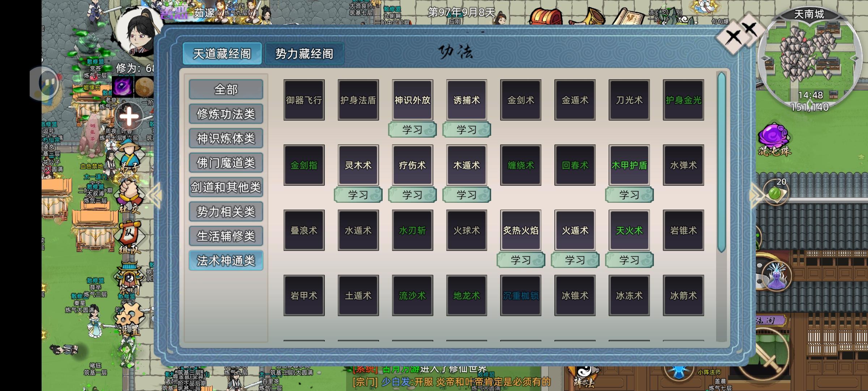
Task: Open the 宗门 sect icon
Action: [129, 278]
